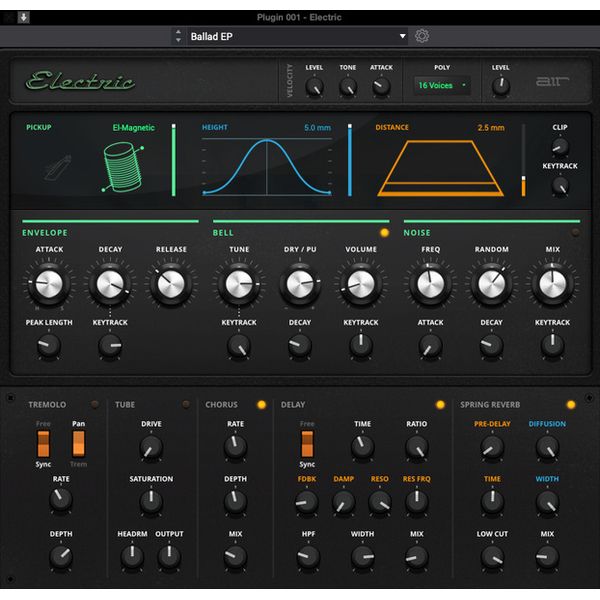The image size is (600, 600).
Task: Toggle the Noise section on/off LED
Action: click(x=575, y=233)
